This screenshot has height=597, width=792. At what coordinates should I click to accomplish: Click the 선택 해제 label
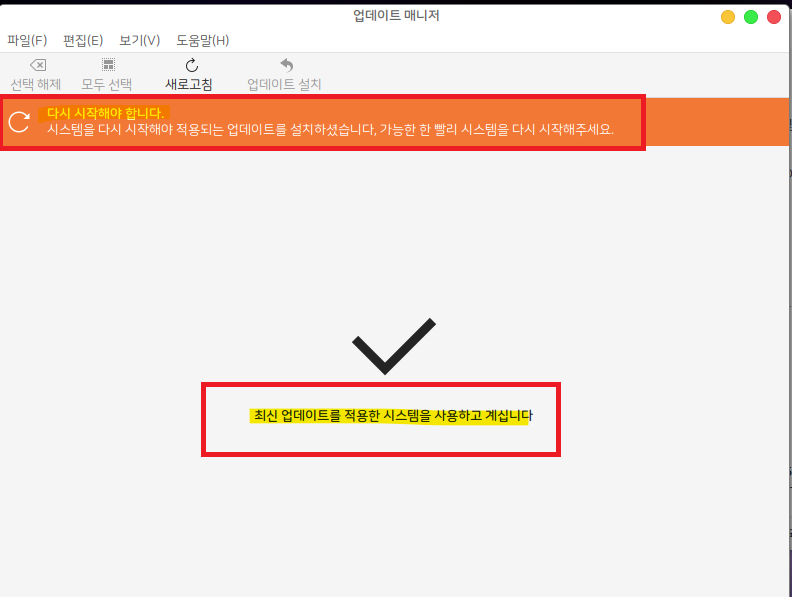coord(36,84)
